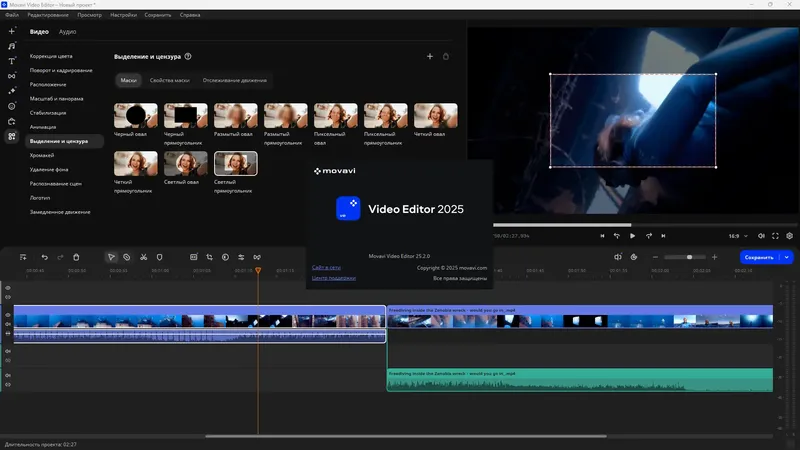This screenshot has width=800, height=450.
Task: Switch to the Свойства маски tab
Action: [169, 80]
